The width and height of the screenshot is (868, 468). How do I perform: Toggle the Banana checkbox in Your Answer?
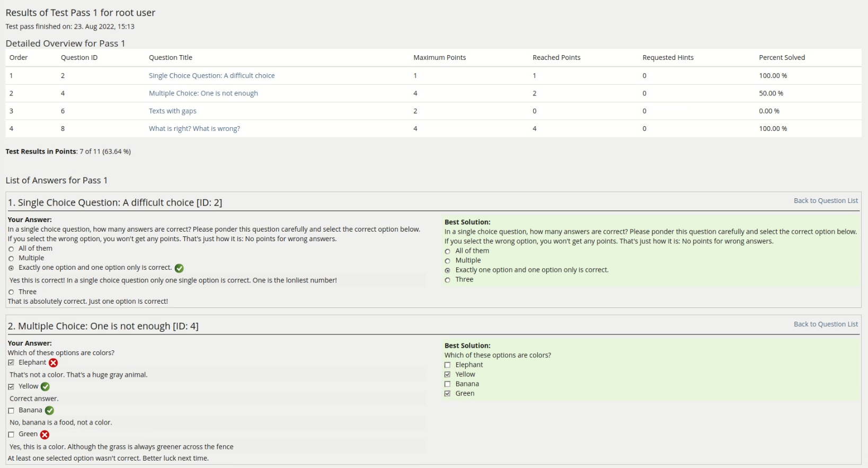(11, 411)
